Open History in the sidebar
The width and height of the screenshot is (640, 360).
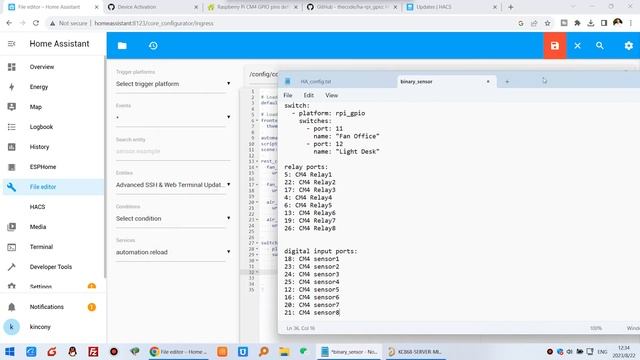(x=53, y=147)
